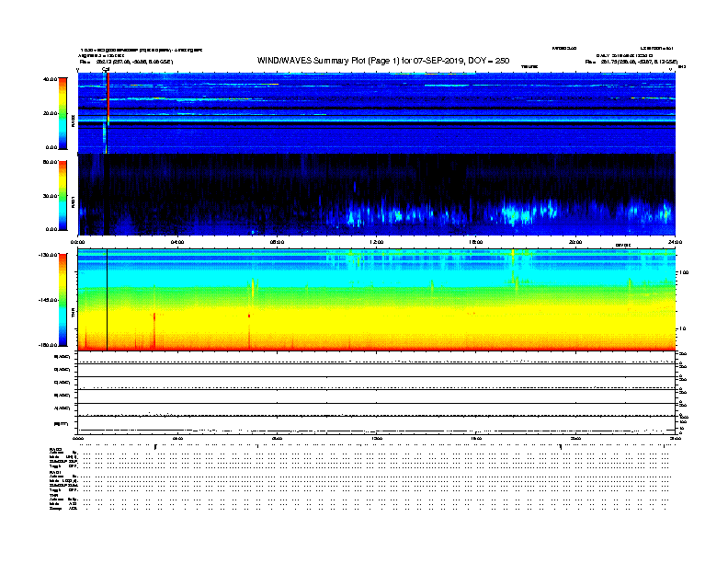Click the RAD1 spectrogram panel
This screenshot has width=728, height=563.
[x=377, y=195]
